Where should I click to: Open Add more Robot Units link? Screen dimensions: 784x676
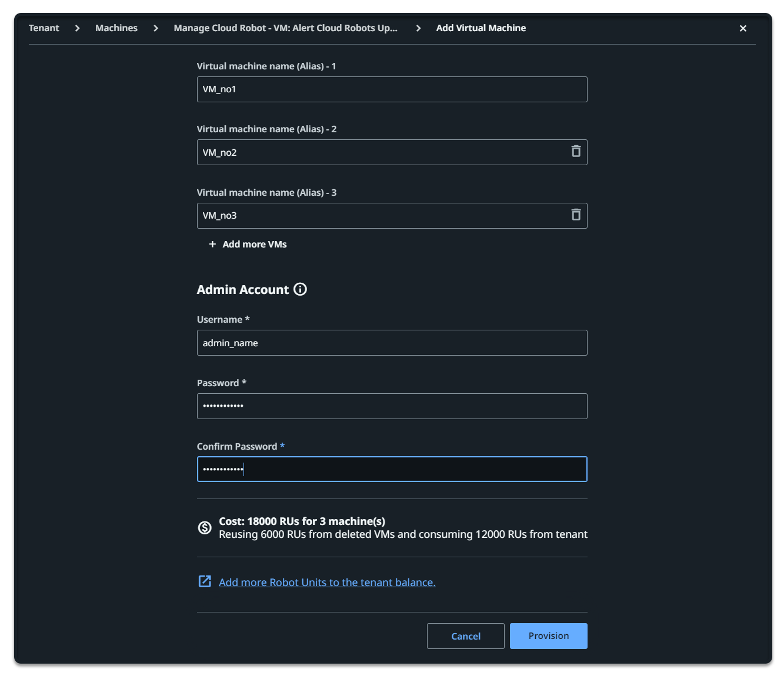point(327,583)
